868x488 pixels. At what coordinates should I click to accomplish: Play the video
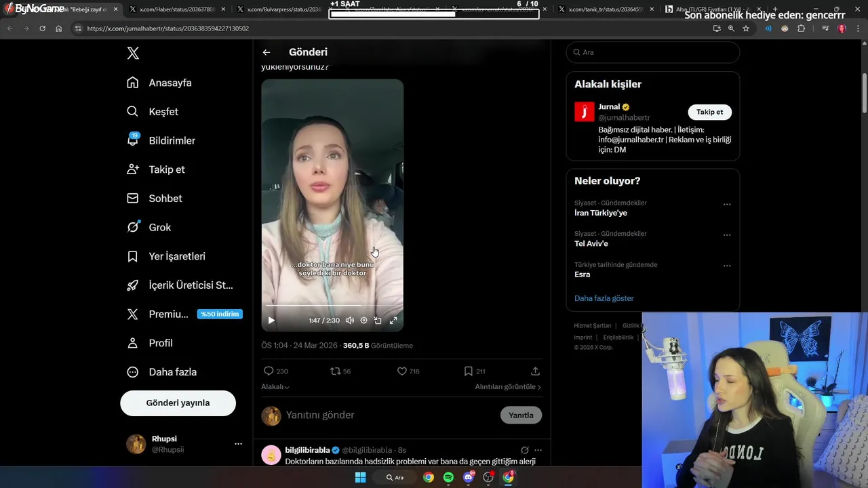click(x=271, y=321)
